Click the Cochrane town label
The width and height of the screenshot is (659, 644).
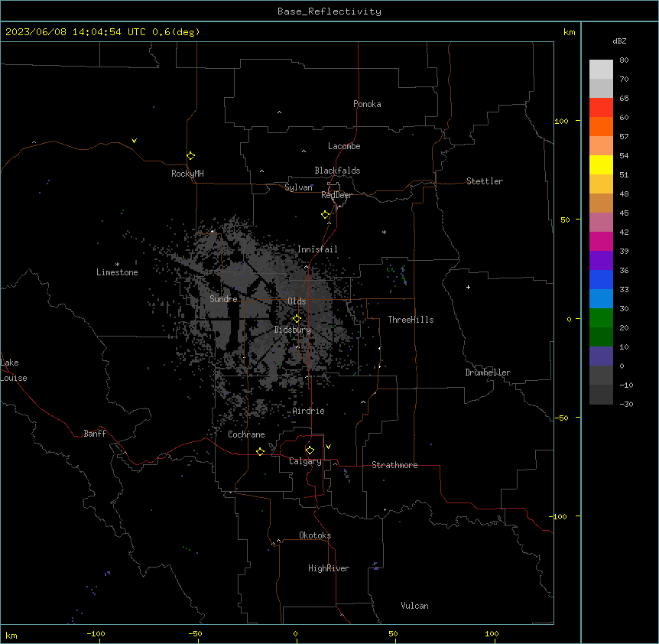246,434
